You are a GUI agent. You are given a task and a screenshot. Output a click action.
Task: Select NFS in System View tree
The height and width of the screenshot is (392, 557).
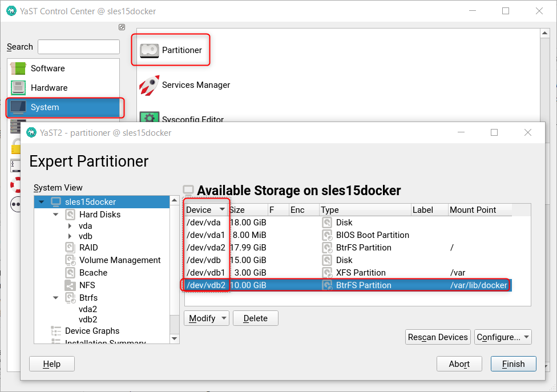(x=87, y=285)
